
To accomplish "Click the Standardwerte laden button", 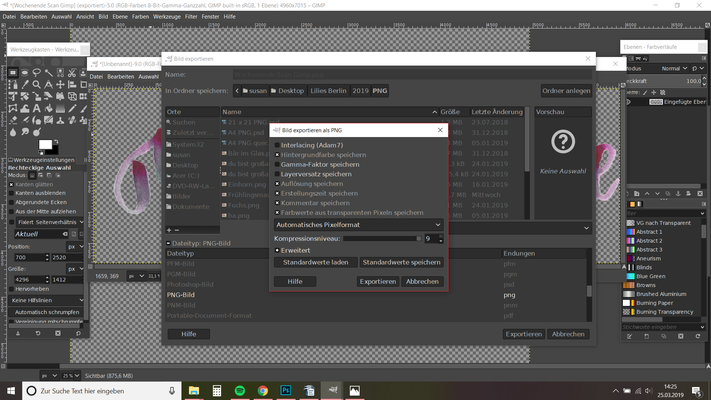I will coord(315,262).
